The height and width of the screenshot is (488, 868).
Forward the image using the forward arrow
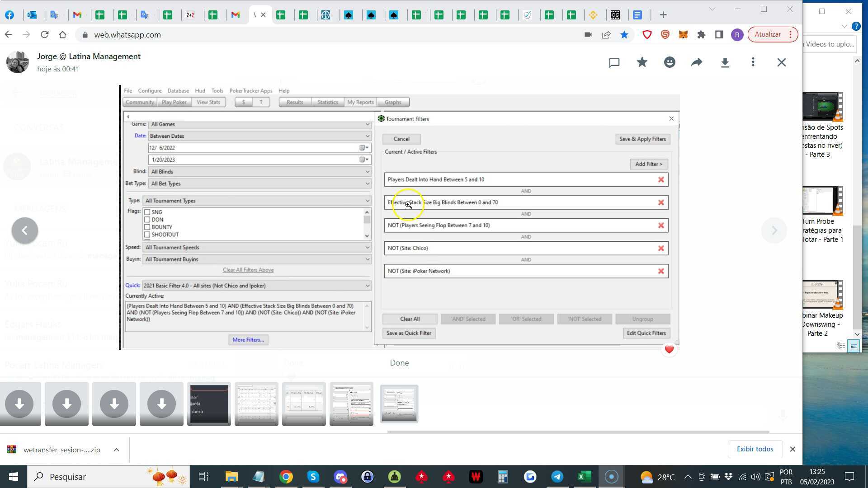point(697,62)
